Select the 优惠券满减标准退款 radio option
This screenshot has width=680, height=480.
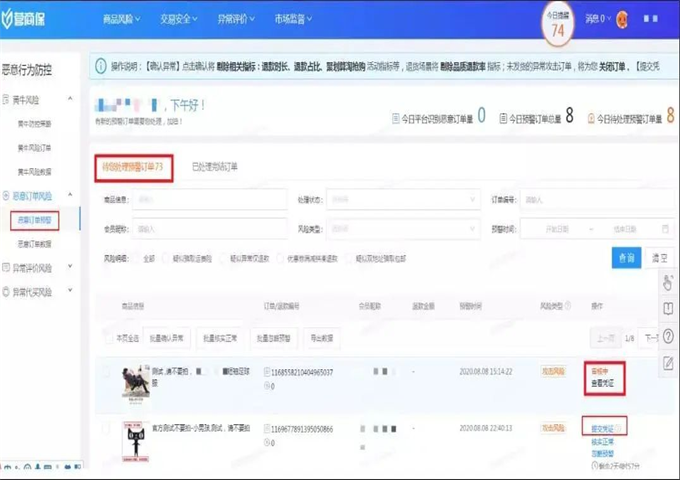click(280, 258)
